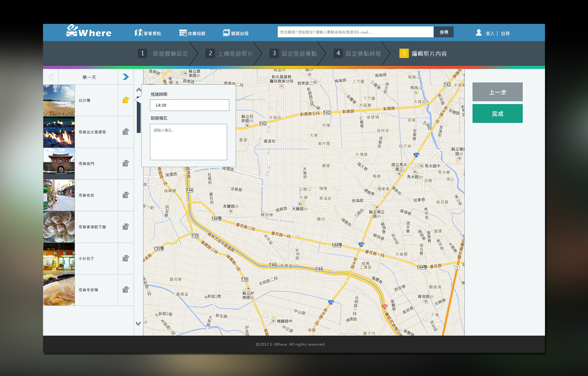Go to next day with right arrow

[126, 77]
